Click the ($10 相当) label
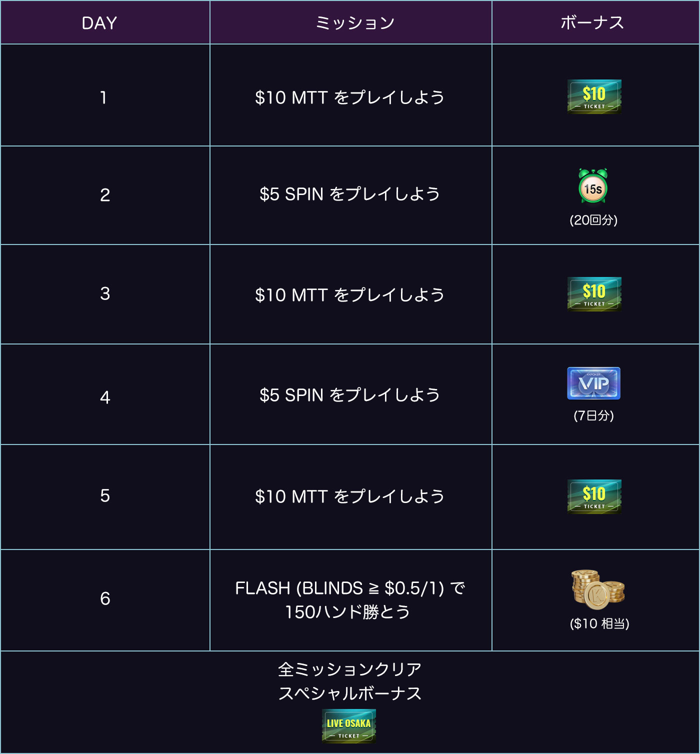Screen dimensions: 700x754 click(599, 623)
